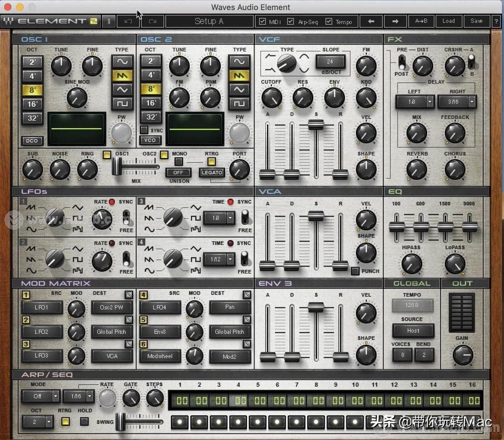Click the undo arrow in the toolbar

pyautogui.click(x=128, y=21)
